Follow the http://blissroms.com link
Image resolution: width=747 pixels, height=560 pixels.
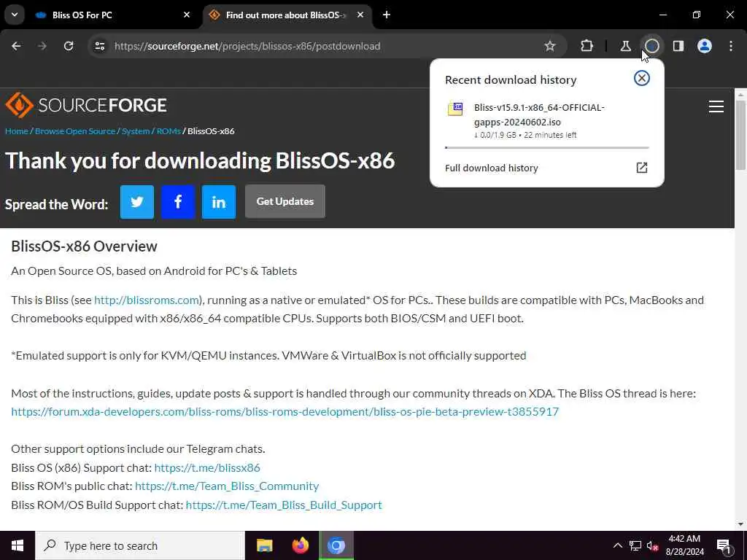[147, 300]
